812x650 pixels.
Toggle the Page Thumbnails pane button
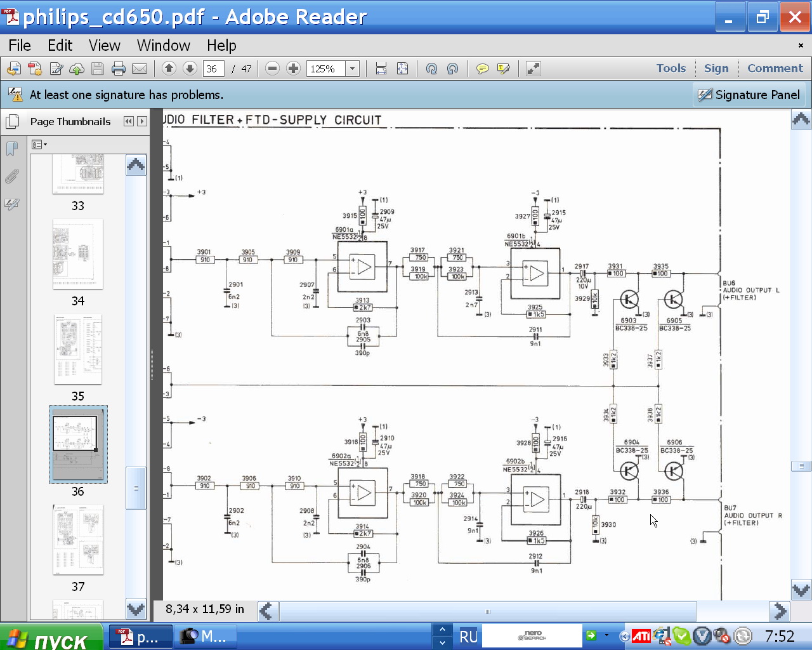point(11,121)
